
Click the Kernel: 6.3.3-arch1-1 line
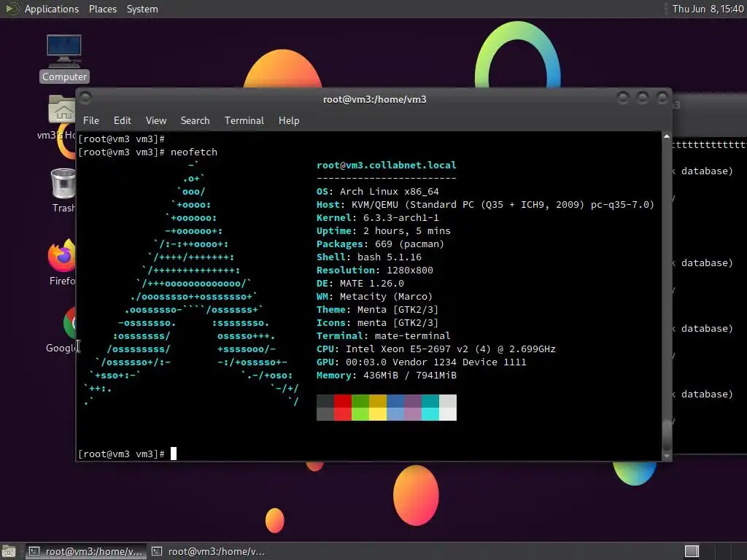click(x=378, y=217)
